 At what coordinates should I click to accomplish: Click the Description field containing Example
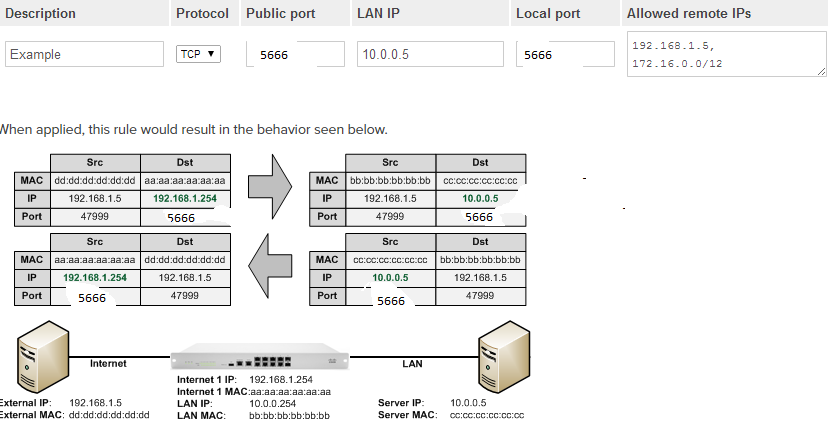(x=84, y=54)
